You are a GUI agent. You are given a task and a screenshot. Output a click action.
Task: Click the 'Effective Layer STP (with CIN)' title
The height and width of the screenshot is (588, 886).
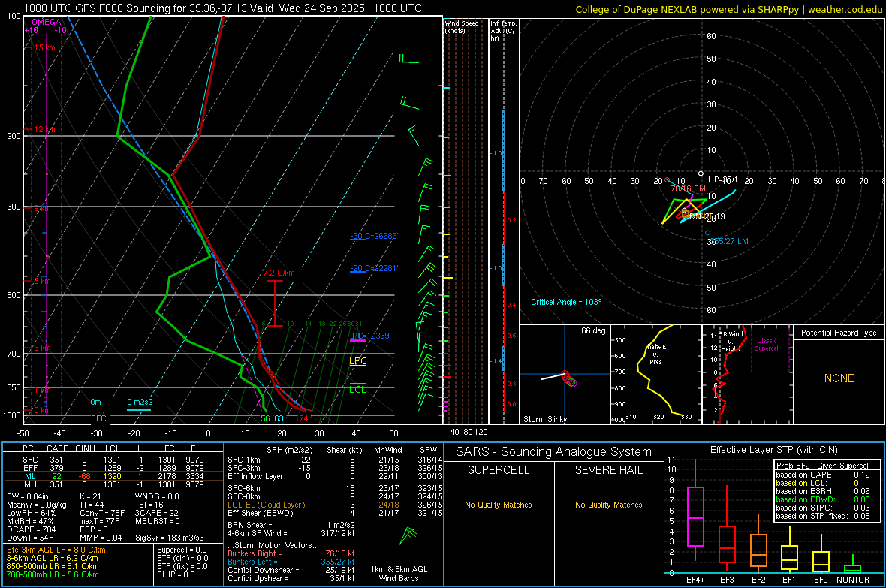coord(773,450)
